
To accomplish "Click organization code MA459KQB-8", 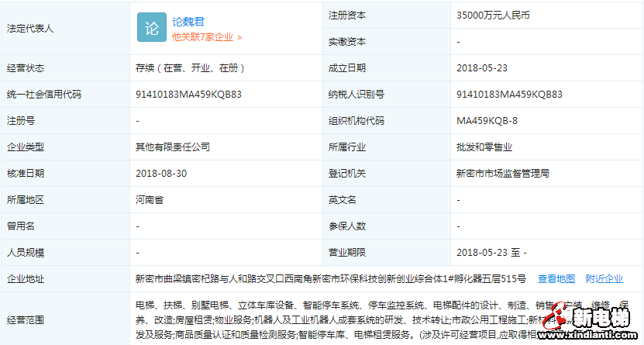I will point(487,121).
